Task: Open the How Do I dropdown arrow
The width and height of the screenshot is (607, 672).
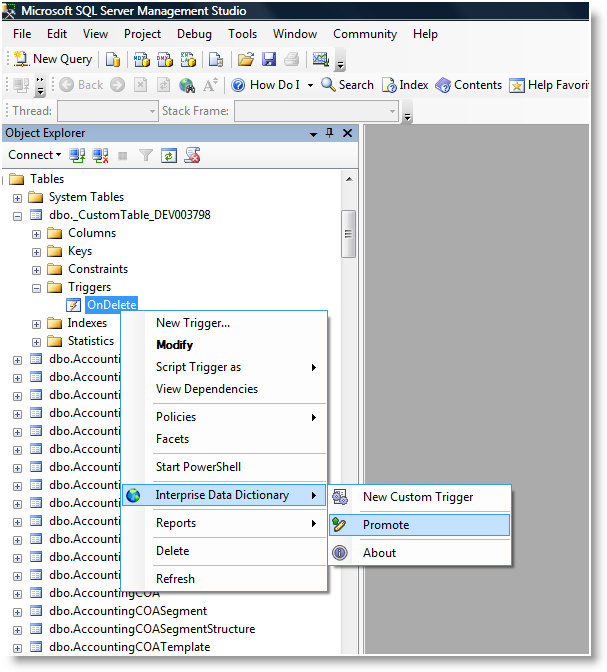Action: click(310, 85)
